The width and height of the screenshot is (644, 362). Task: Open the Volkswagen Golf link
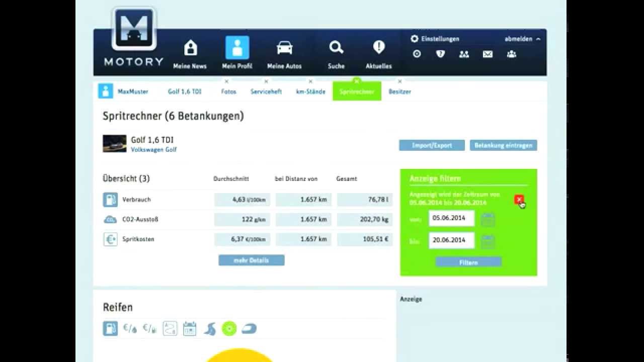coord(154,150)
